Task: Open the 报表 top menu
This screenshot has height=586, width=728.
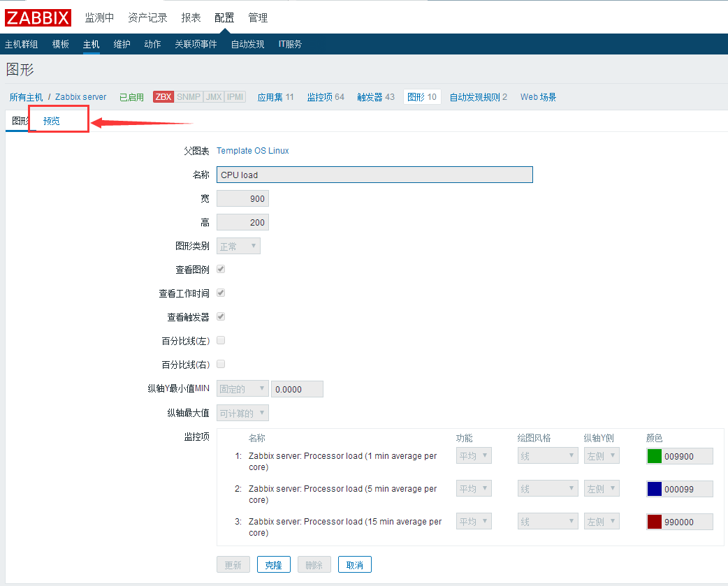Action: pyautogui.click(x=191, y=17)
